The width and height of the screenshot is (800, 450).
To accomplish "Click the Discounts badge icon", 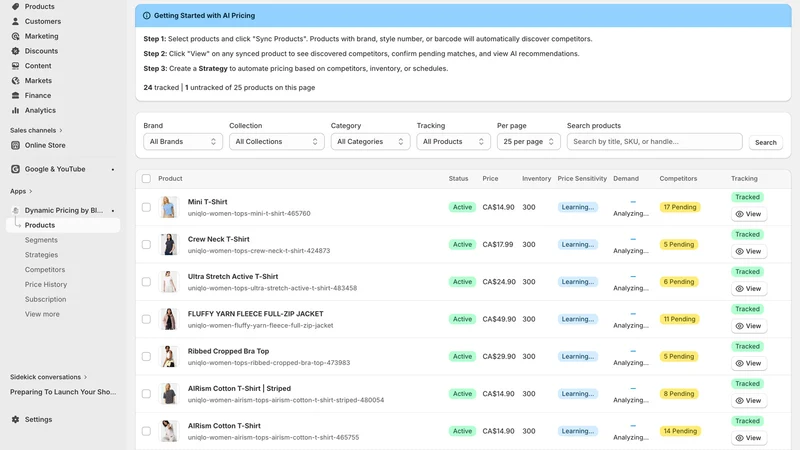I will 15,51.
